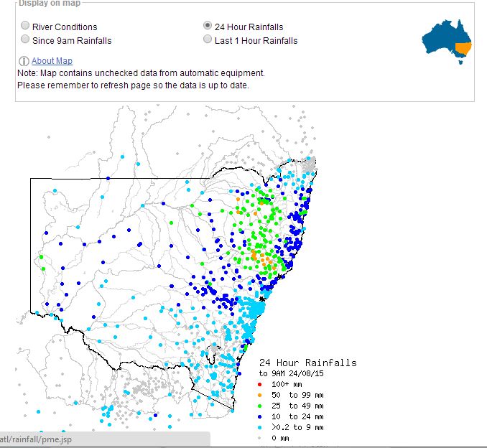The image size is (487, 448).
Task: Click the Australia locator map thumbnail
Action: point(446,40)
